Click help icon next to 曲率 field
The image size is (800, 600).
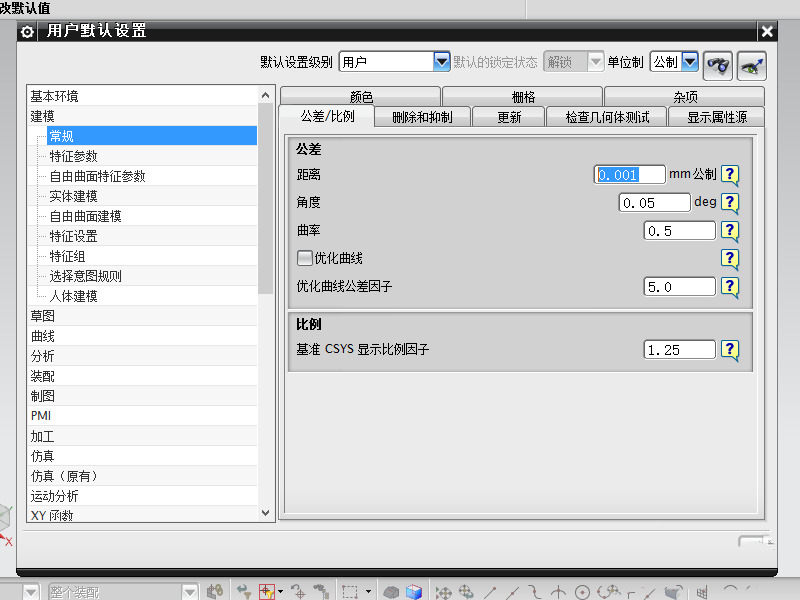tap(730, 231)
